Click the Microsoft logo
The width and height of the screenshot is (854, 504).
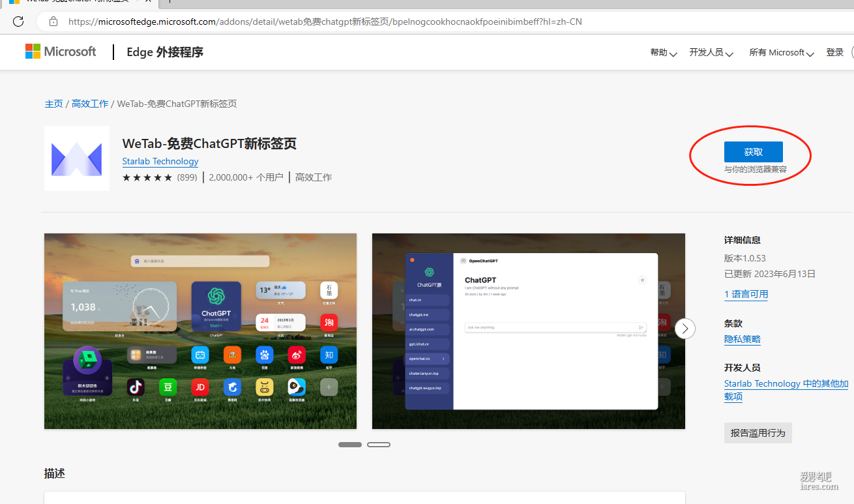[61, 52]
